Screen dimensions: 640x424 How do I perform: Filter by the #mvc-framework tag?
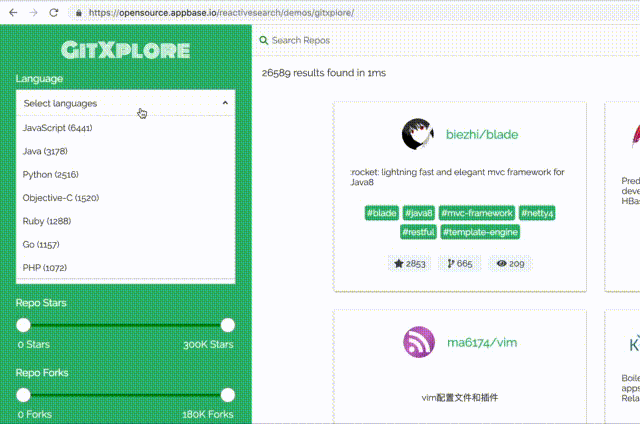coord(477,213)
